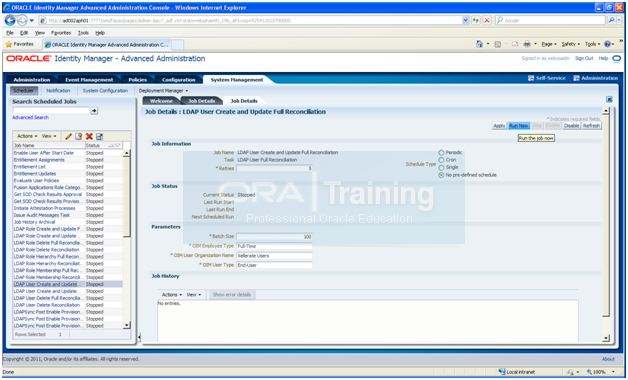Viewport: 628px width, 380px height.
Task: Click the create new job icon
Action: tap(78, 137)
